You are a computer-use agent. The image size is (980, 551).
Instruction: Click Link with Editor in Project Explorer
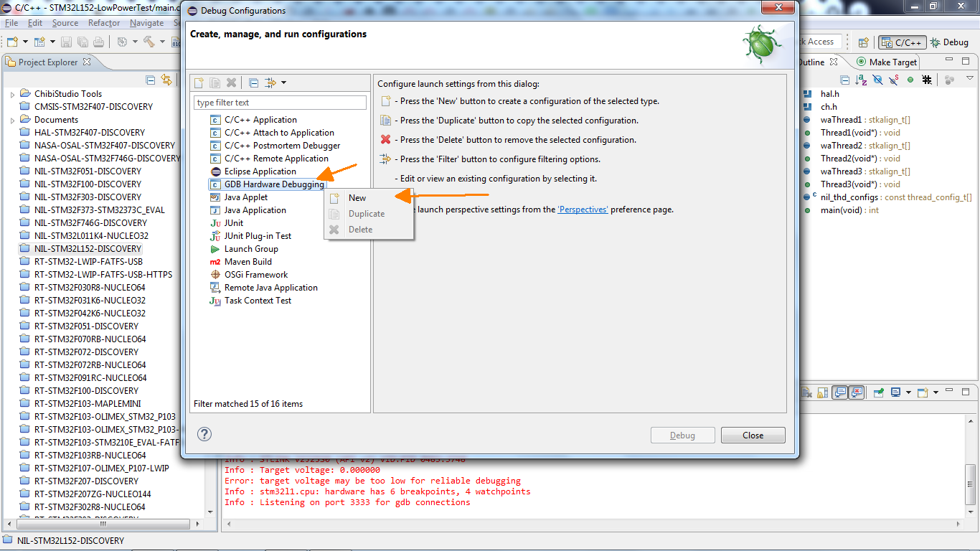pyautogui.click(x=166, y=80)
